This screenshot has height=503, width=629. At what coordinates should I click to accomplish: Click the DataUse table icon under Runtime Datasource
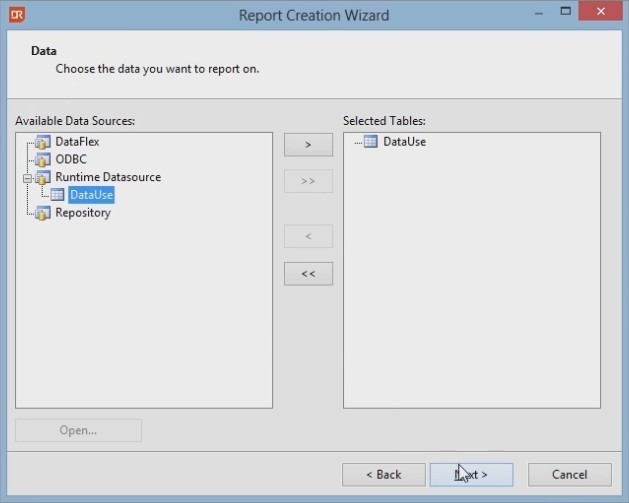click(x=57, y=195)
